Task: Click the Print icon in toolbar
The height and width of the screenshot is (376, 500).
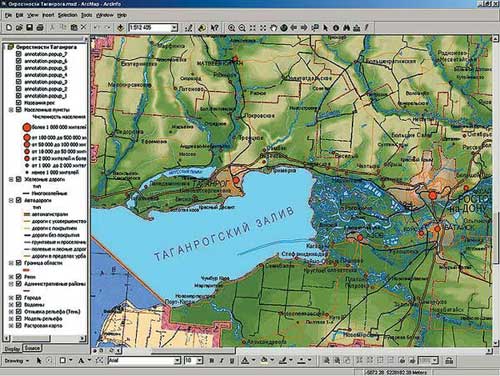Action: point(40,28)
